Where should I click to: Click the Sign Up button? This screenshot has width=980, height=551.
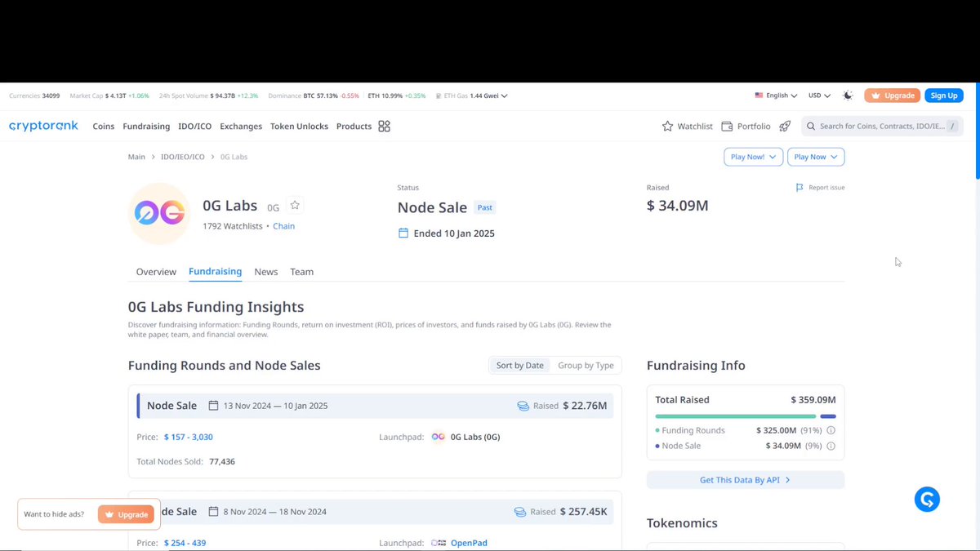point(944,96)
